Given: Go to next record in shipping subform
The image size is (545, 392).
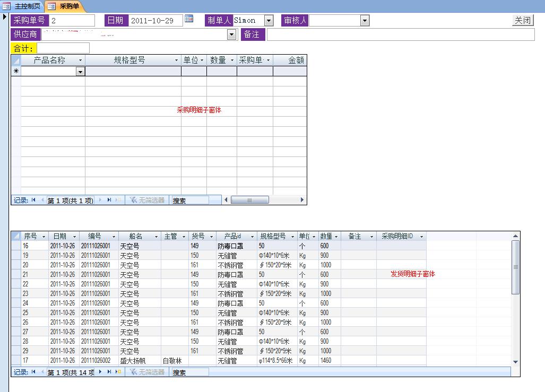Looking at the screenshot, I should click(101, 372).
